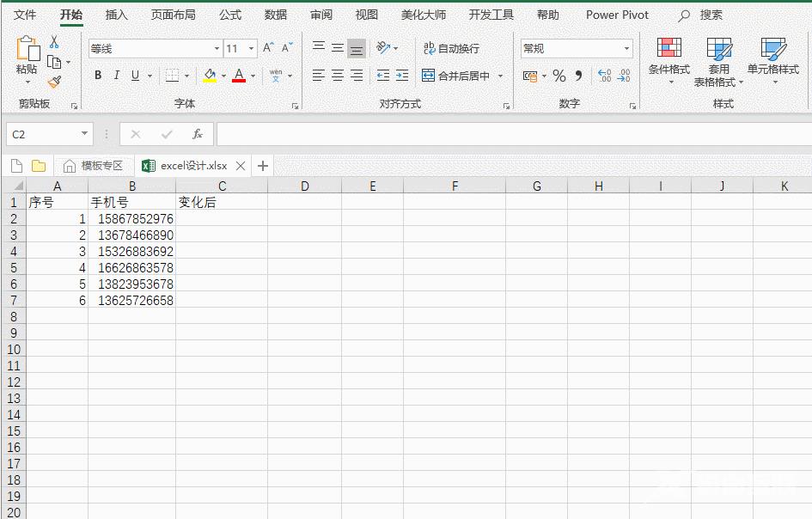
Task: Open the 常规 number format dropdown
Action: coord(626,48)
